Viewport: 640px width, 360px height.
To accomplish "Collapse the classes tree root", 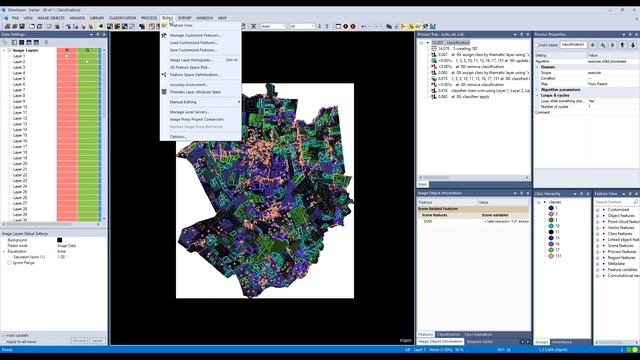I will [x=538, y=202].
